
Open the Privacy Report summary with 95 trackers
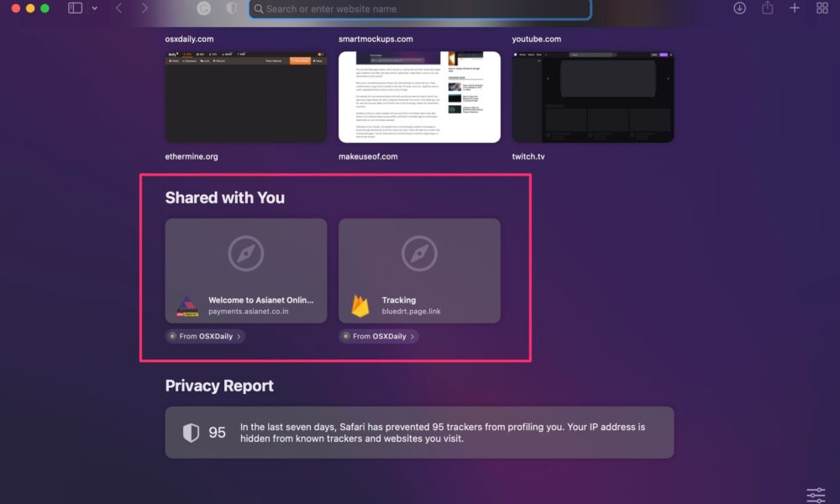click(x=419, y=433)
